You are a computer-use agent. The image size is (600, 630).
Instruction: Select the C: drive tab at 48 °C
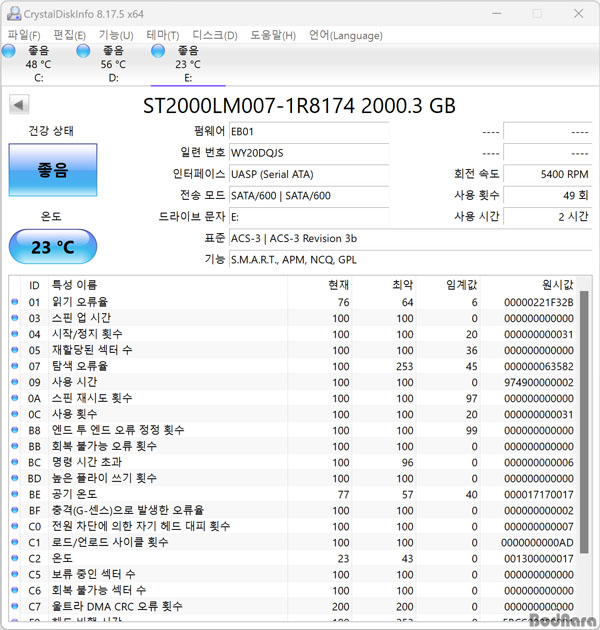coord(39,64)
